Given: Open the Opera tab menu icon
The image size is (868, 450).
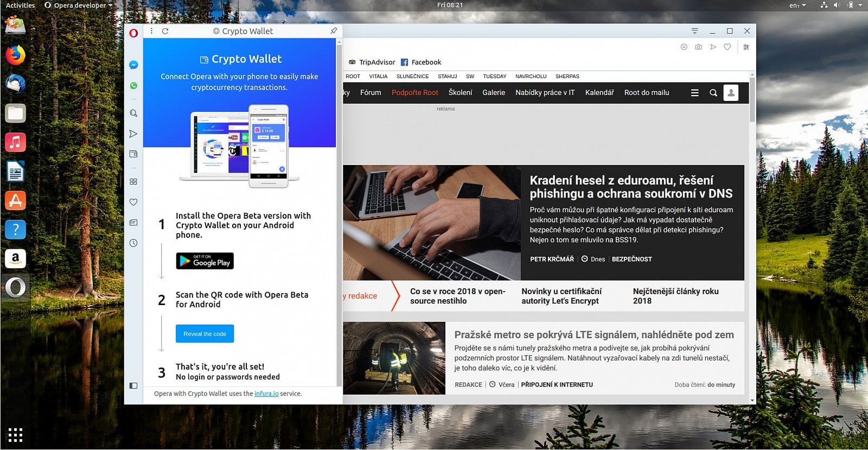Looking at the screenshot, I should [695, 31].
